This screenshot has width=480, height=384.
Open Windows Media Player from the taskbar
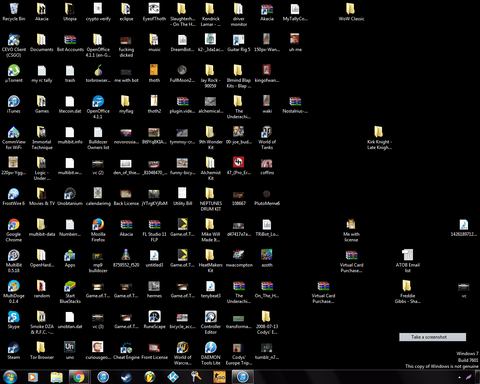click(33, 377)
